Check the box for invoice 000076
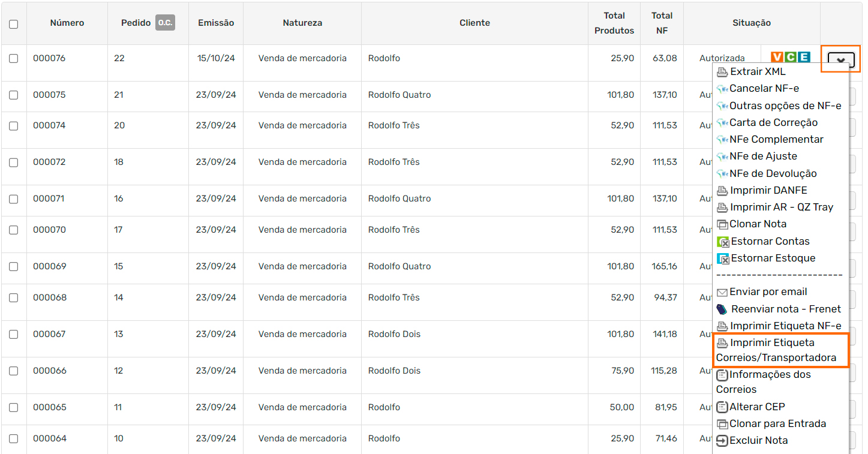 click(x=14, y=59)
